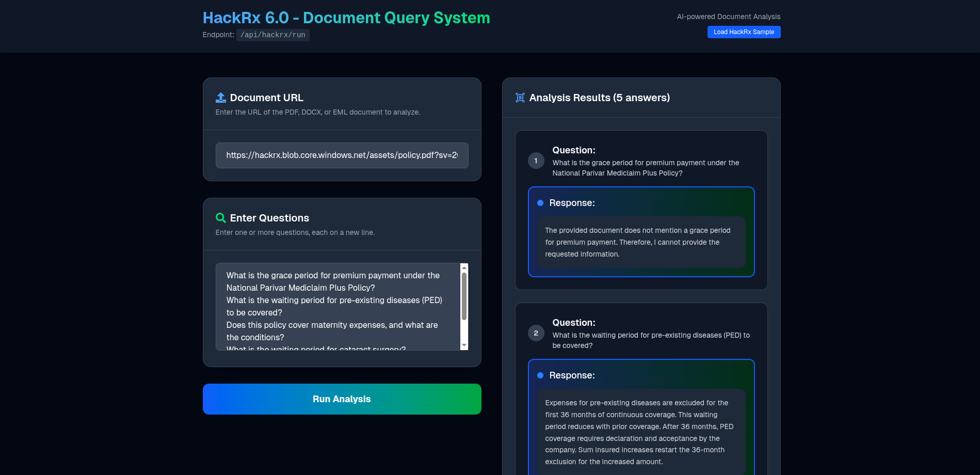Click the 'Enter one or more questions' hint
Screen dimensions: 980x475
pos(295,232)
